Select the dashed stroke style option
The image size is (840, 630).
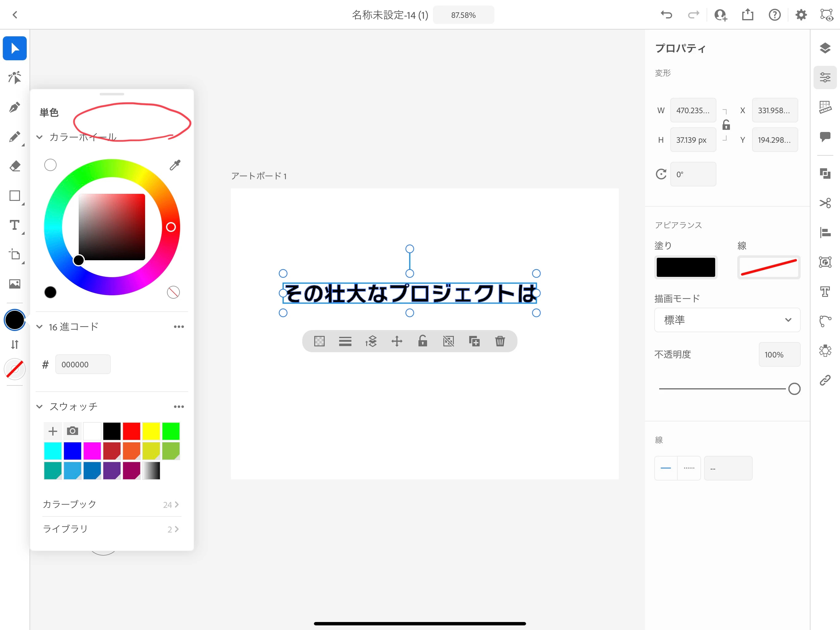click(x=689, y=468)
